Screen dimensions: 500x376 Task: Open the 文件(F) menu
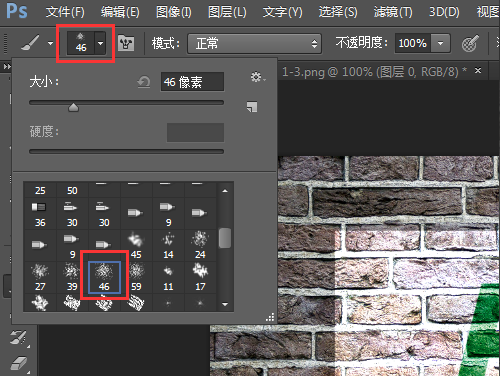tap(65, 12)
